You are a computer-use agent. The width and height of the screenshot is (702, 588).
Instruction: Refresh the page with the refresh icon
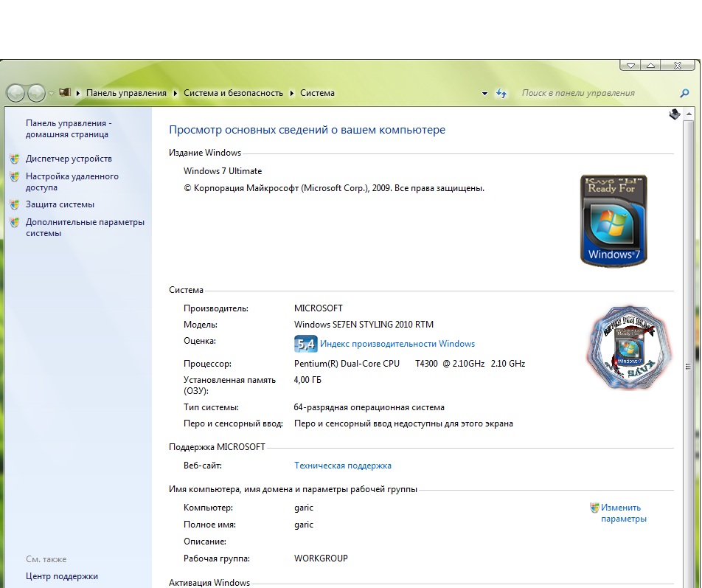tap(501, 93)
